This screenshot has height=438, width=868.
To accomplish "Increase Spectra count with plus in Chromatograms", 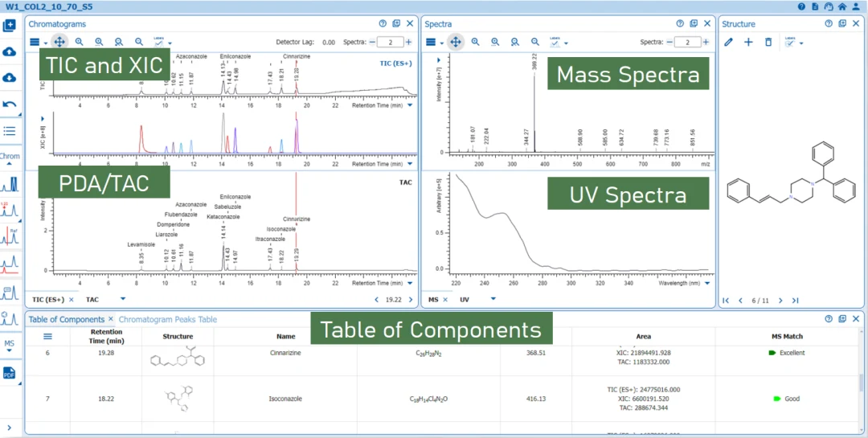I will [x=408, y=42].
